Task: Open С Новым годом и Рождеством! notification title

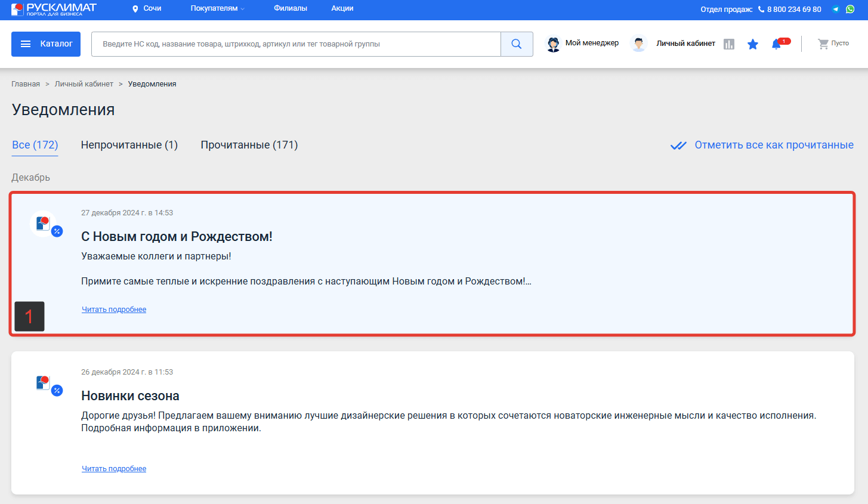Action: pos(177,237)
